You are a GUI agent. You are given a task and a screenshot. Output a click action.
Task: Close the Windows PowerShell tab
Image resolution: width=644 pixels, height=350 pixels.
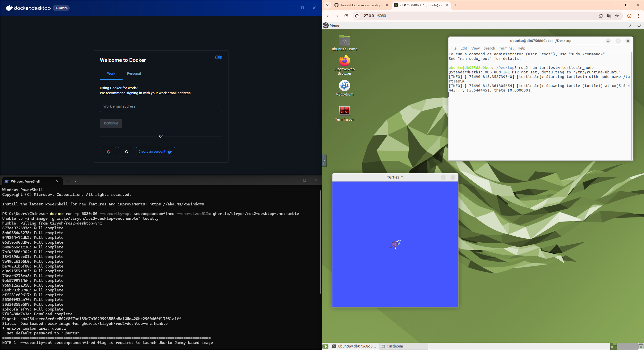point(57,181)
